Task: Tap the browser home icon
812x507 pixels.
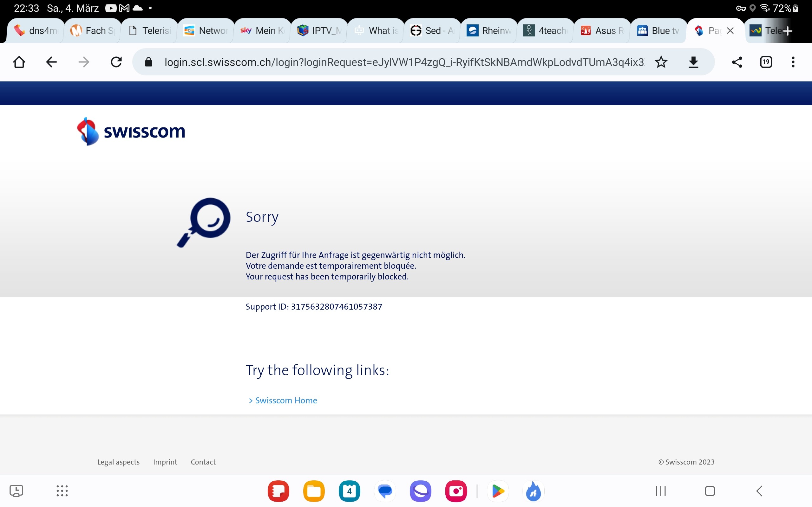Action: coord(19,62)
